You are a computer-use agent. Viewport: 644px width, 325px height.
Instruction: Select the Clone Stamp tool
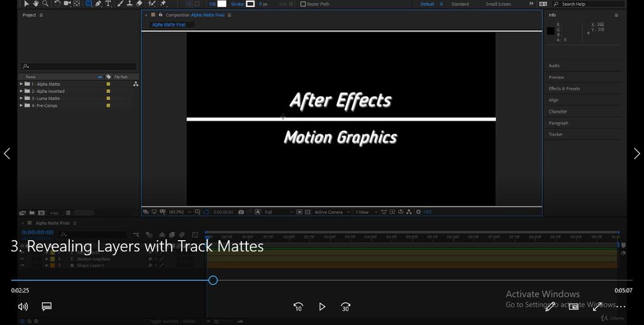[130, 4]
